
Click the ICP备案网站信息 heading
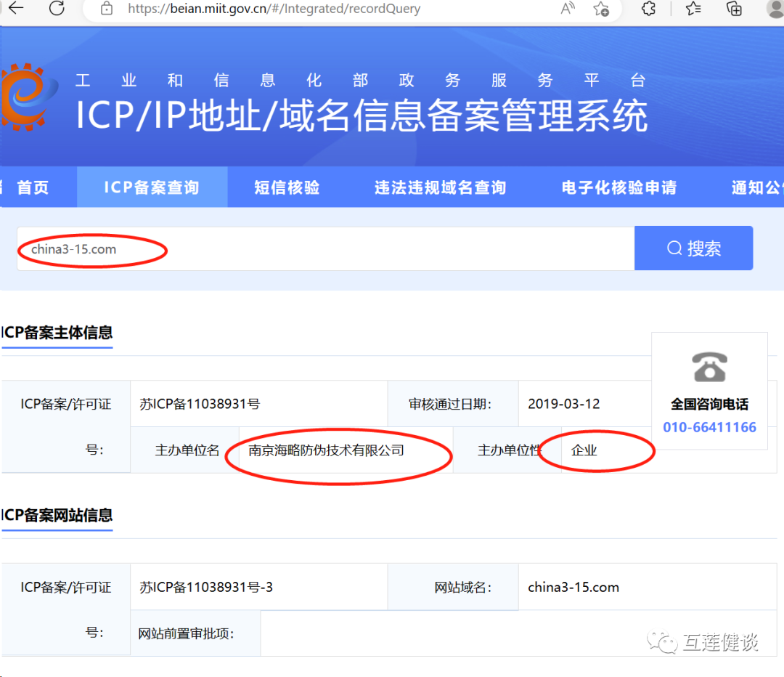click(x=57, y=516)
